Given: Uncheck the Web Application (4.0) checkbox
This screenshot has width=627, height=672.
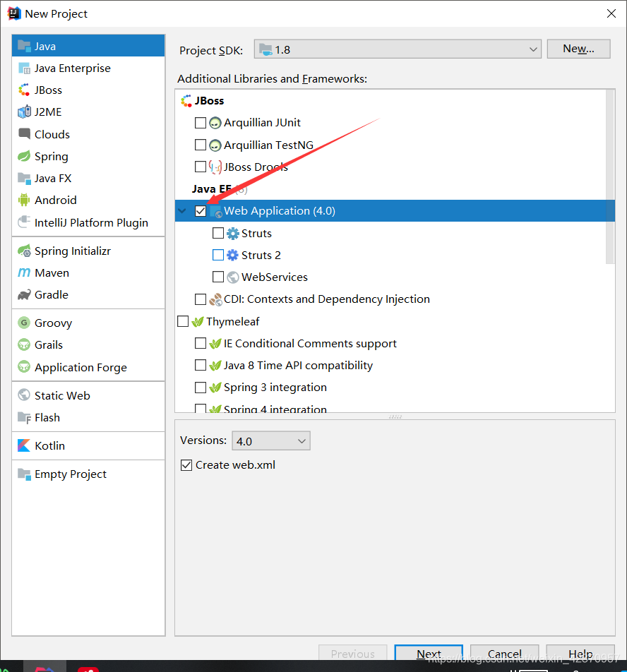Looking at the screenshot, I should coord(200,211).
